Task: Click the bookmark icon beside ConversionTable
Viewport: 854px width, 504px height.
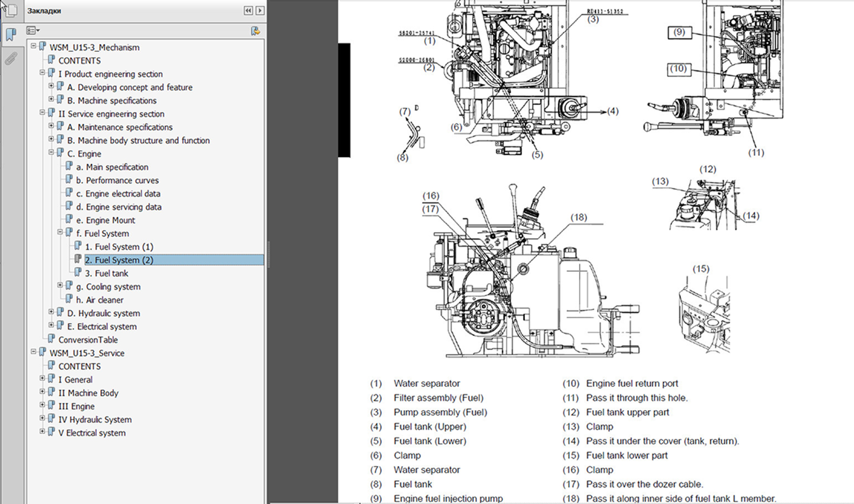Action: tap(51, 339)
